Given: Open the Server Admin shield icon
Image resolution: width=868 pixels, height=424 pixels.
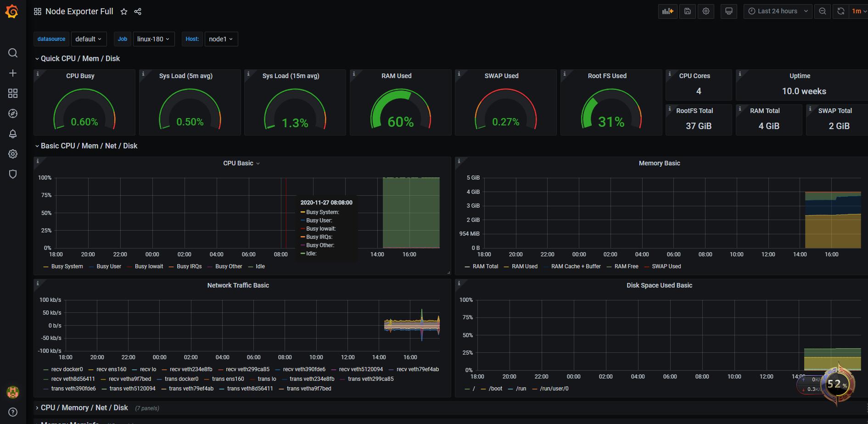Looking at the screenshot, I should tap(13, 174).
